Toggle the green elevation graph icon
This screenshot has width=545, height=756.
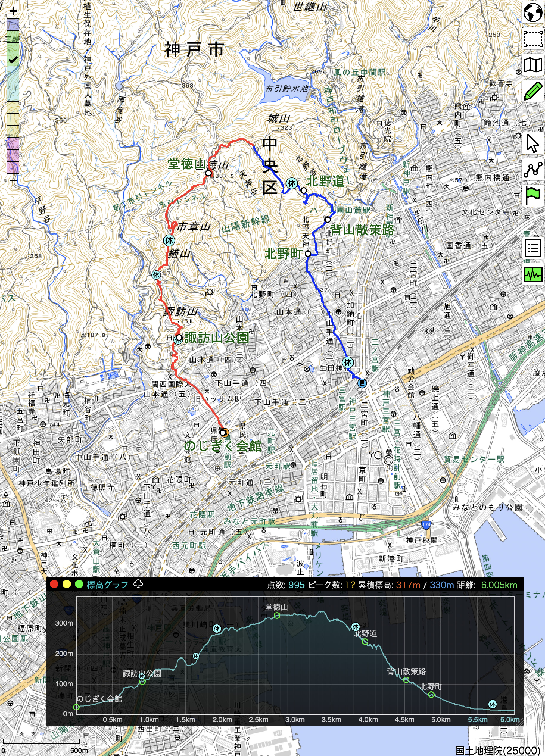pyautogui.click(x=533, y=274)
